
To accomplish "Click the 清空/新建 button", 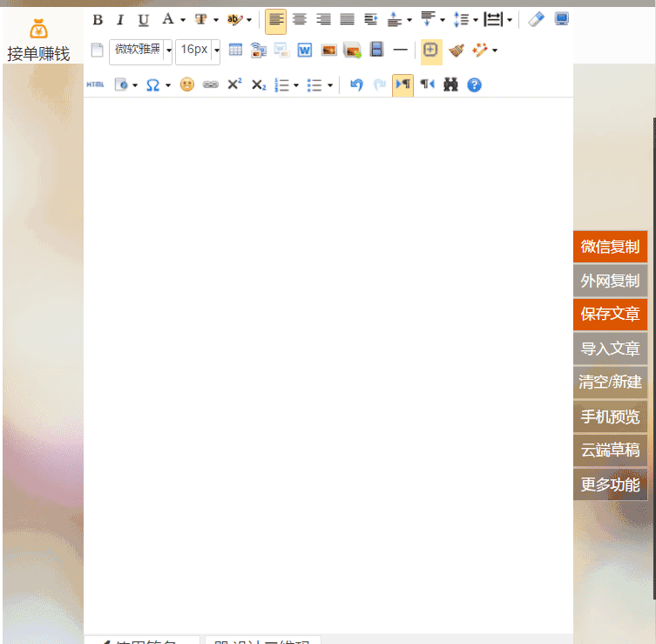I will click(x=611, y=382).
